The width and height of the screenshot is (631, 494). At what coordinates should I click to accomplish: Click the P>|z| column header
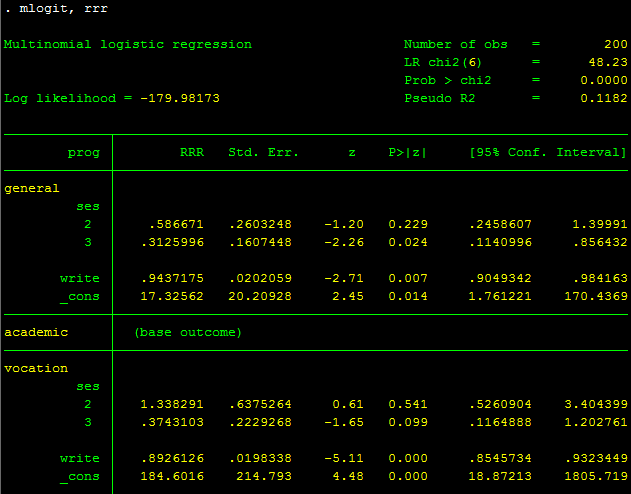coord(407,152)
